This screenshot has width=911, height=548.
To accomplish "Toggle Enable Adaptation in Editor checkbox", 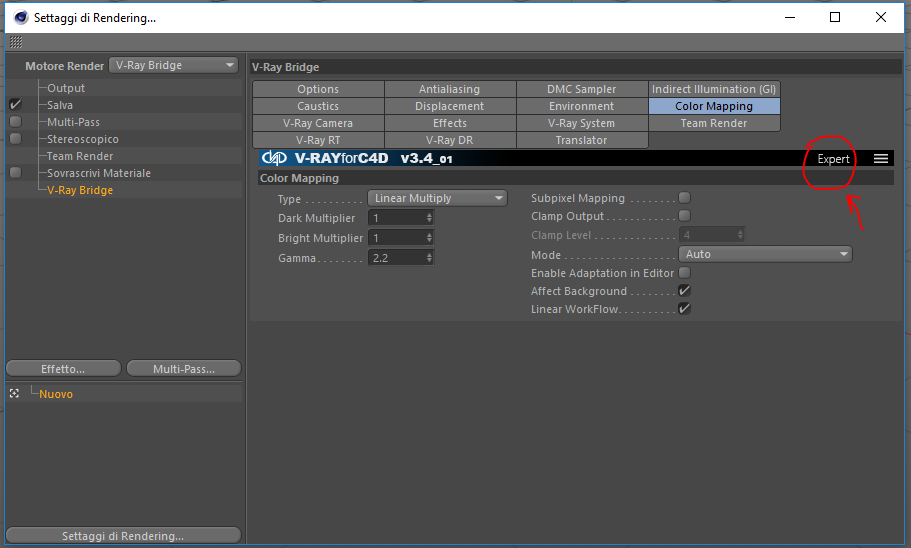I will [684, 273].
